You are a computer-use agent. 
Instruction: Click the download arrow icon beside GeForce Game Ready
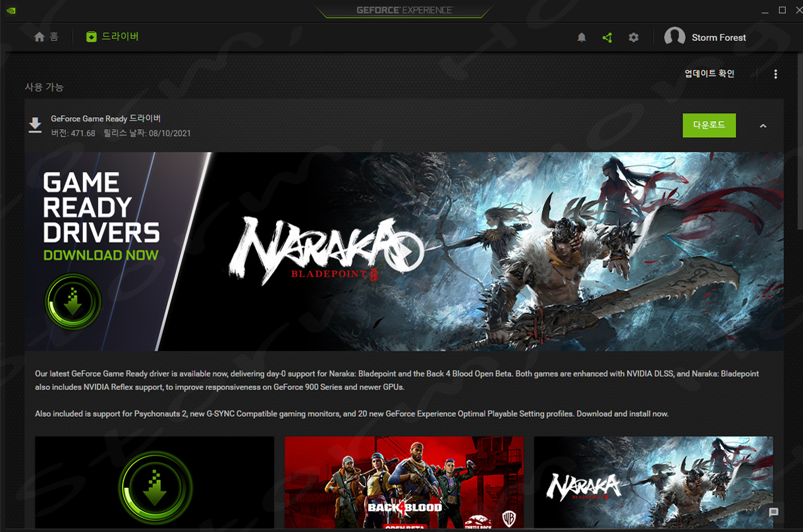click(x=35, y=125)
